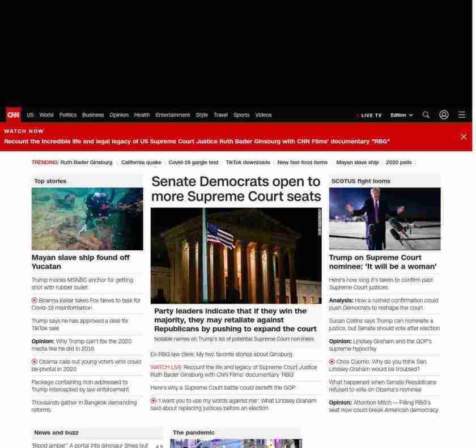Screen dimensions: 476x448
Task: Open the search magnifier icon
Action: pyautogui.click(x=426, y=115)
